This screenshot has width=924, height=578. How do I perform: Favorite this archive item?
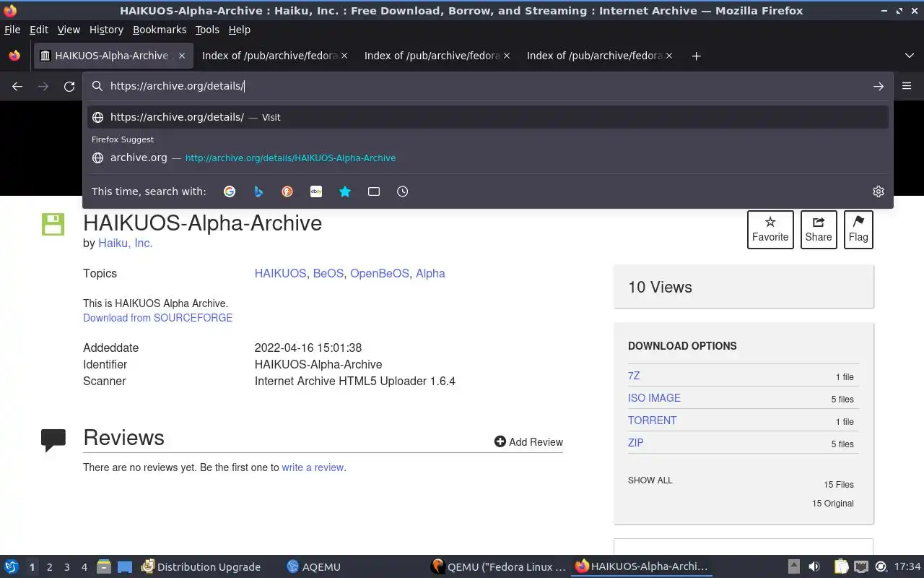tap(770, 230)
